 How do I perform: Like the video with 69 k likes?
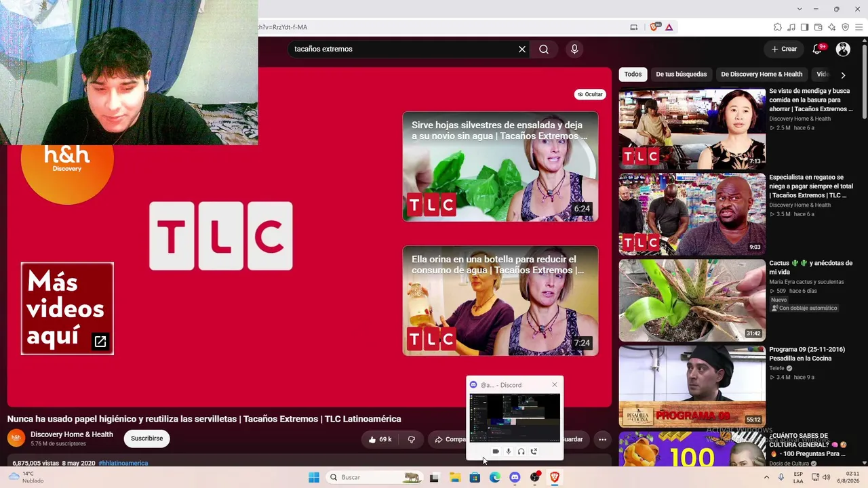point(380,439)
